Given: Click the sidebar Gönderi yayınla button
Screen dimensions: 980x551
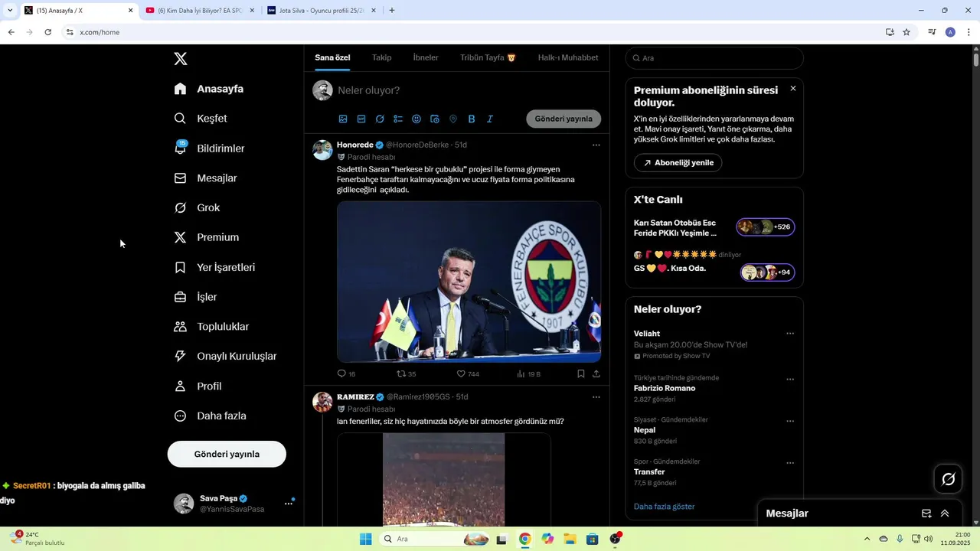Looking at the screenshot, I should pyautogui.click(x=227, y=454).
